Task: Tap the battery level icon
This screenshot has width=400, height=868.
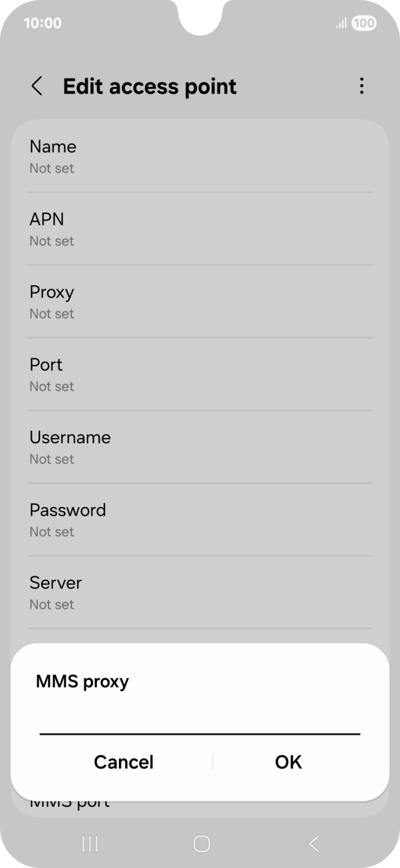Action: coord(364,23)
